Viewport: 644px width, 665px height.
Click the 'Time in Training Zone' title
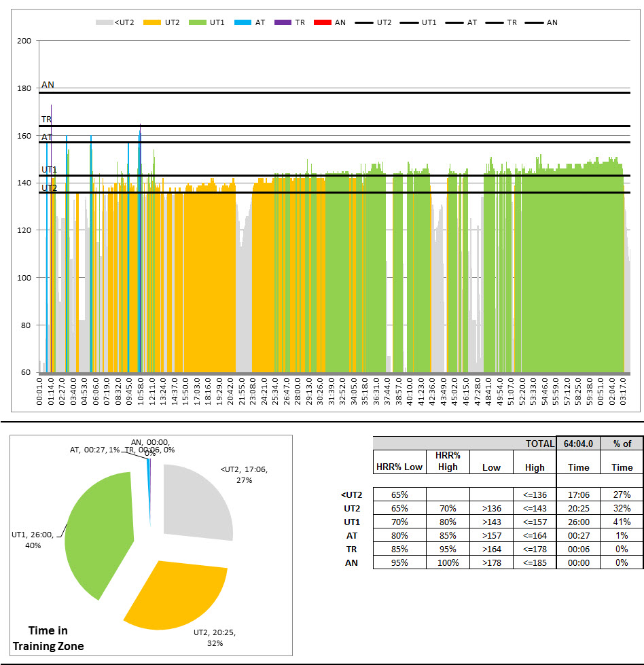48,639
